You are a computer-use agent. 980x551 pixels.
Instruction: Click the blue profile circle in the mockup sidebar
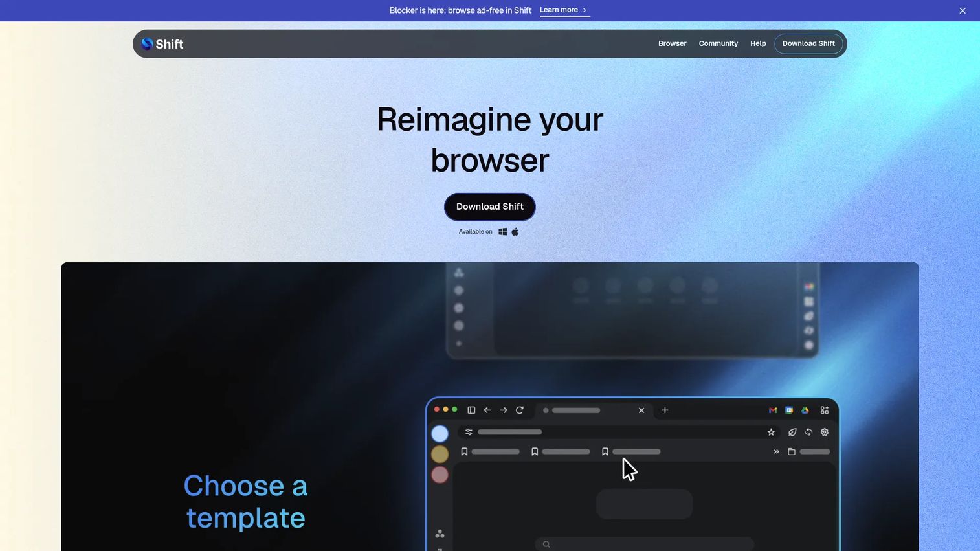(440, 433)
